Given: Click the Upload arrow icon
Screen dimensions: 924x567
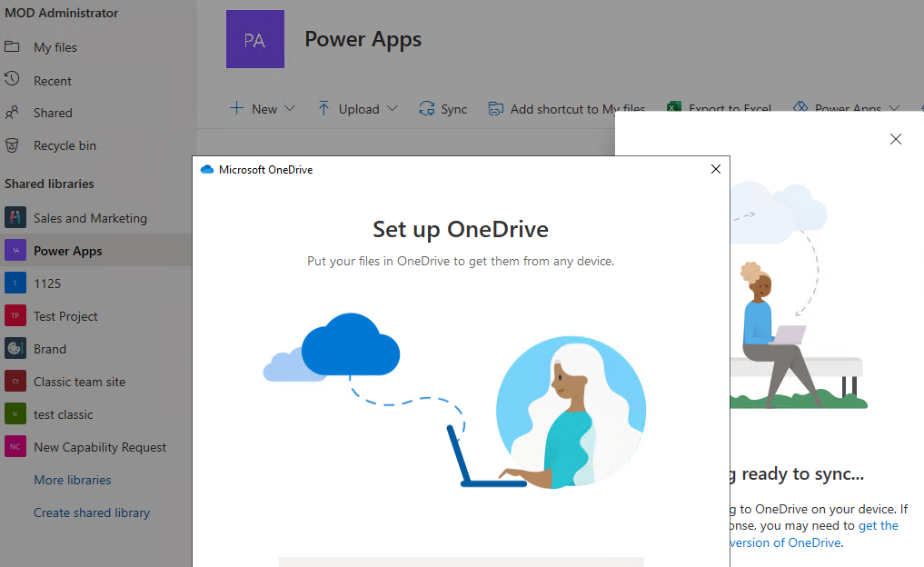Looking at the screenshot, I should (323, 108).
